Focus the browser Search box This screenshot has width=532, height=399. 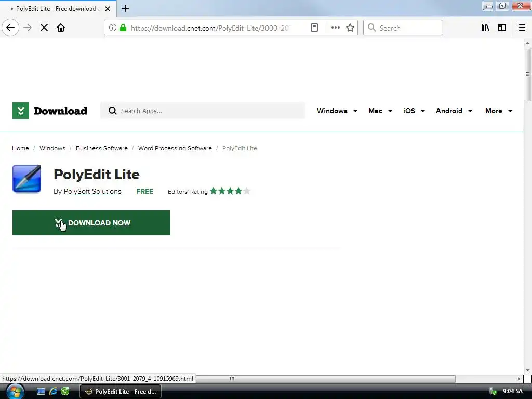(x=403, y=28)
